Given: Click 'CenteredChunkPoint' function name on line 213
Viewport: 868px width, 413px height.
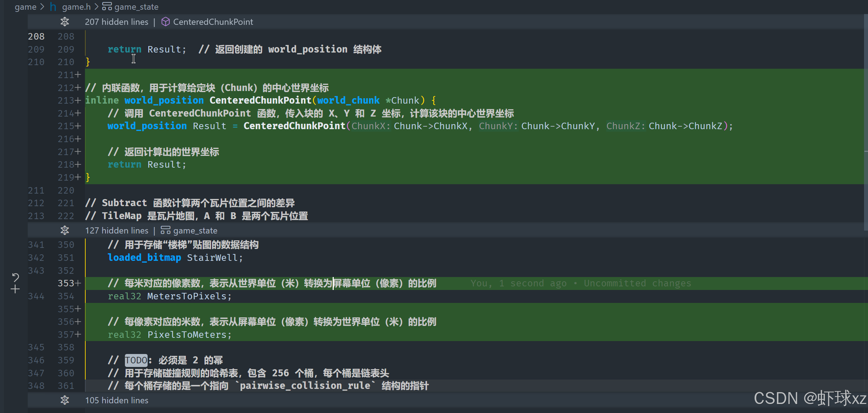Looking at the screenshot, I should coord(260,100).
